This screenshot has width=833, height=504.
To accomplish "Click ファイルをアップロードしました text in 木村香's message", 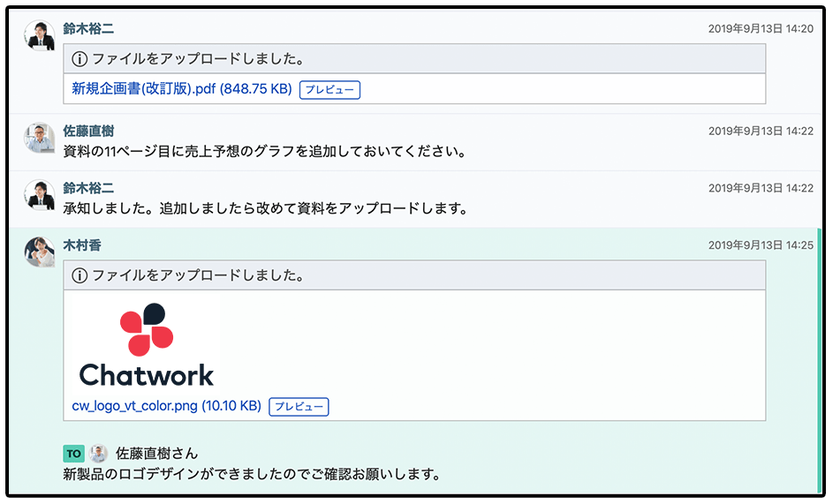I will [198, 275].
